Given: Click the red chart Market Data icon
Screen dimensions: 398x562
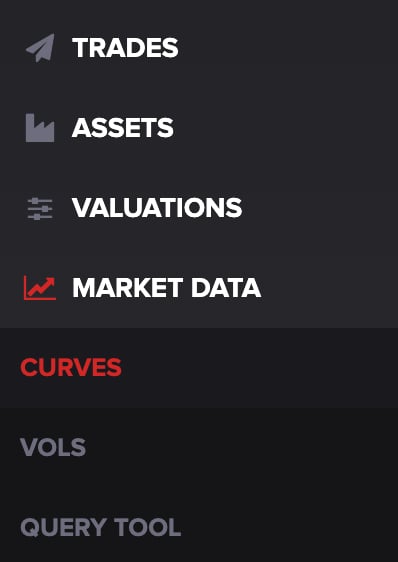Looking at the screenshot, I should coord(40,288).
